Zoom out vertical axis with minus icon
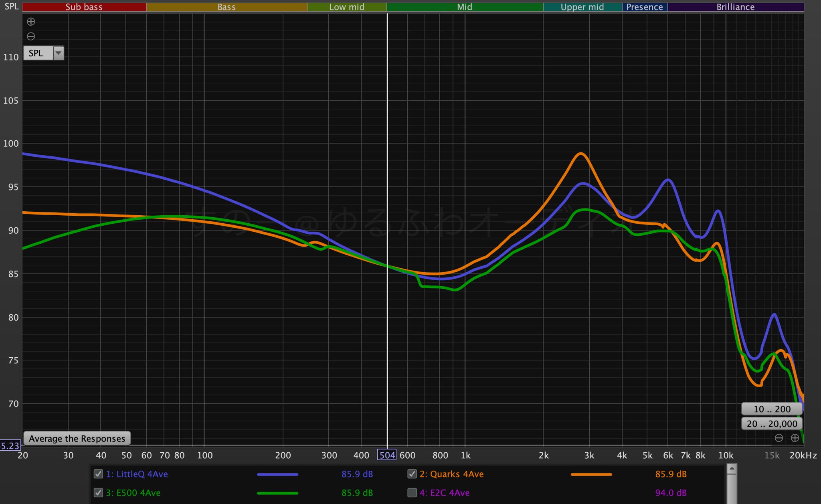Image resolution: width=821 pixels, height=504 pixels. pos(31,36)
